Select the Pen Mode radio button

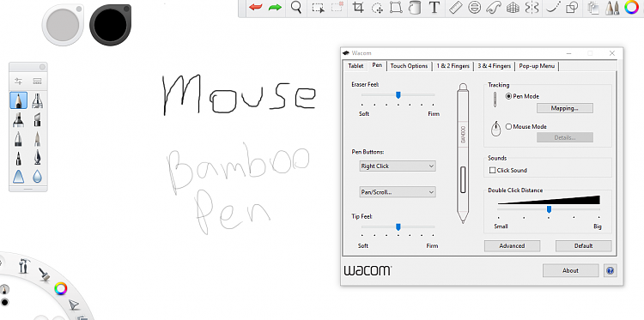pos(509,96)
